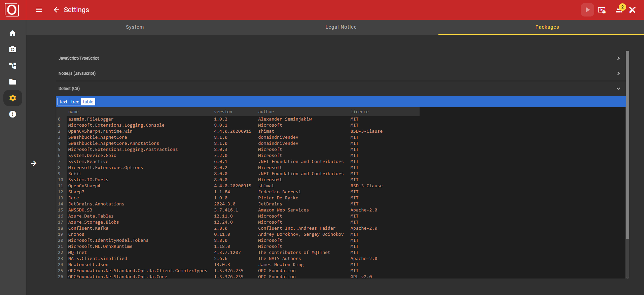Switch to the System tab
The height and width of the screenshot is (295, 644).
tap(135, 27)
